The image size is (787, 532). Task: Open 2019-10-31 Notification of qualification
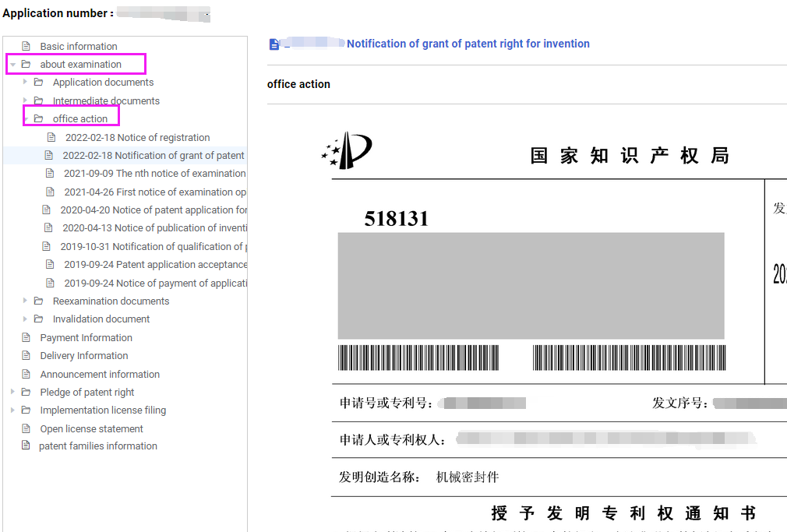[x=154, y=246]
